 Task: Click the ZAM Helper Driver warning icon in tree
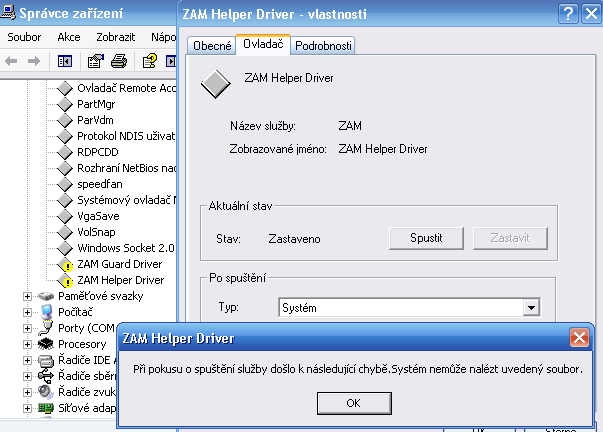[65, 280]
